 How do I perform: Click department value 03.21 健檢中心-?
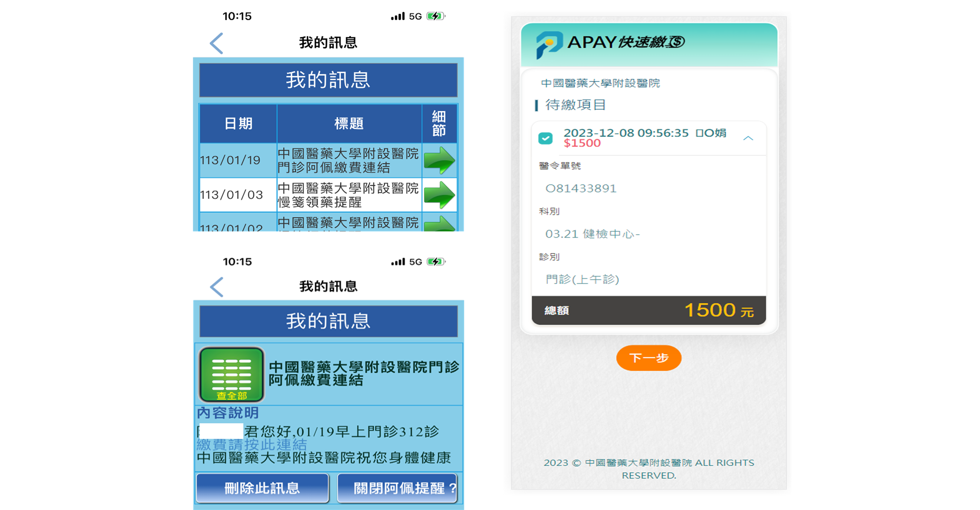(592, 234)
